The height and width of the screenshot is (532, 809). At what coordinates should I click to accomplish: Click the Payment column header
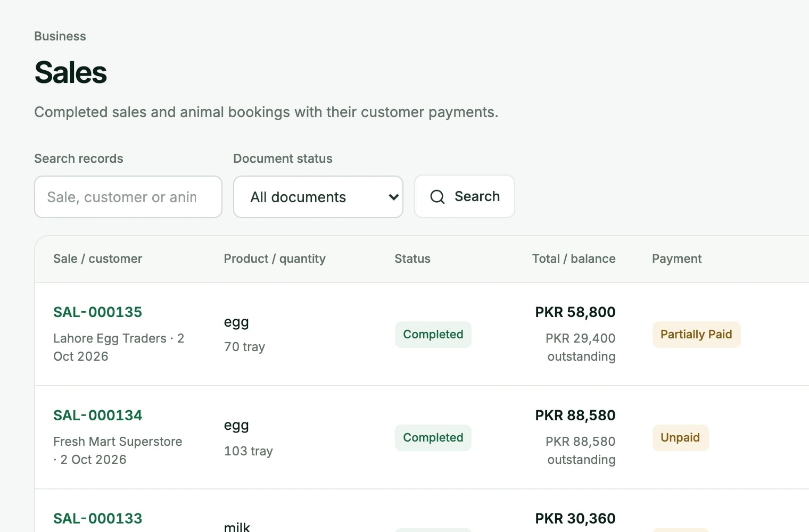(x=677, y=259)
